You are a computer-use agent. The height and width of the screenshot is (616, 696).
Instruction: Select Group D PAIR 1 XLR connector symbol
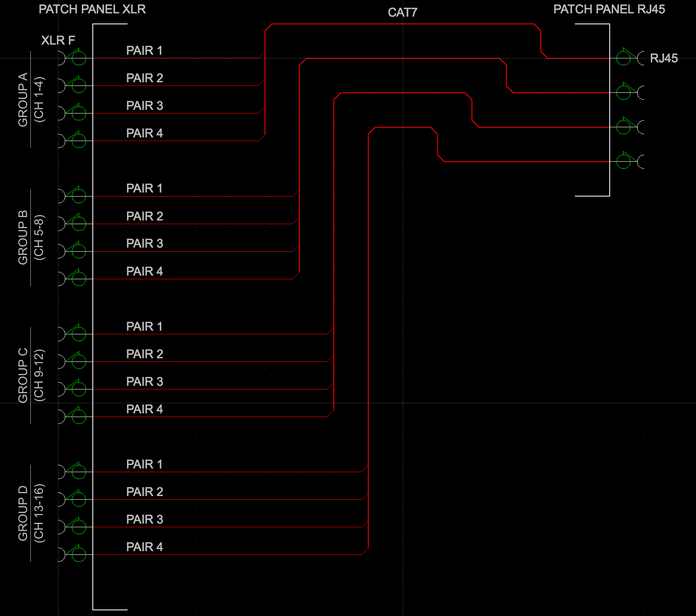pos(72,471)
